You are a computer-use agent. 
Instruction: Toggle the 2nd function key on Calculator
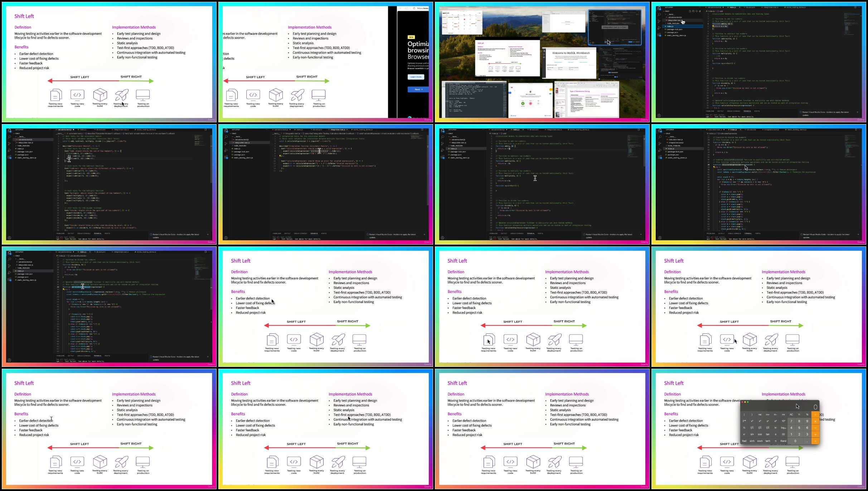pos(744,421)
